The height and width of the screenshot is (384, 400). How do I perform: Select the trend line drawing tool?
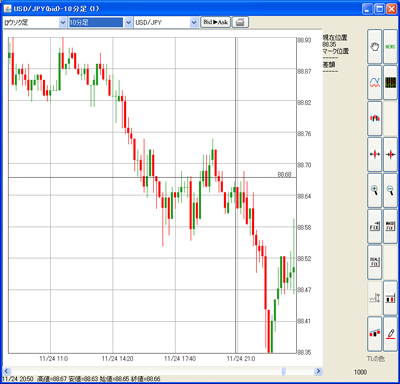pos(375,334)
